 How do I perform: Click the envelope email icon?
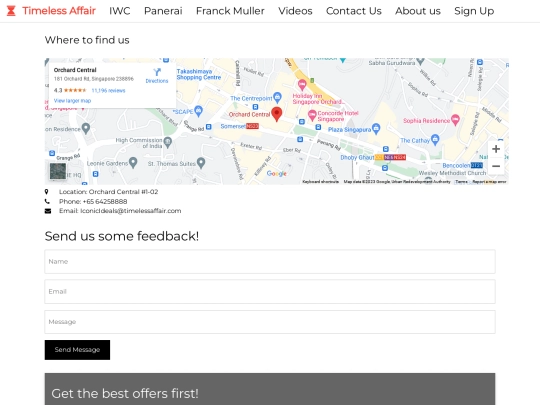[x=48, y=211]
